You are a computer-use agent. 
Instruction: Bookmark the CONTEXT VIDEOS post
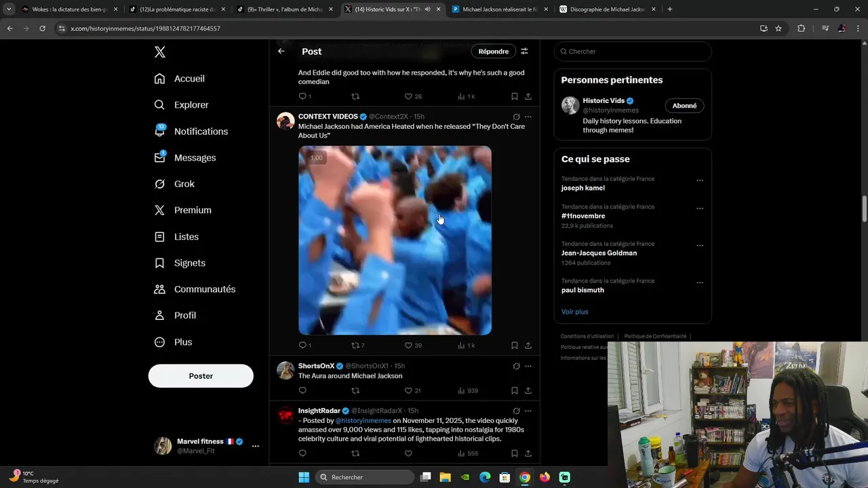point(515,346)
